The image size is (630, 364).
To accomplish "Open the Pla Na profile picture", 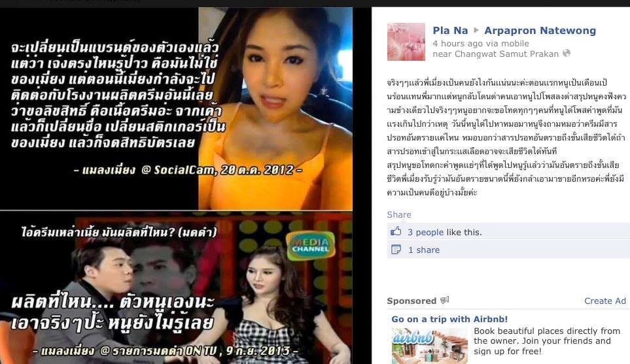I will point(406,42).
